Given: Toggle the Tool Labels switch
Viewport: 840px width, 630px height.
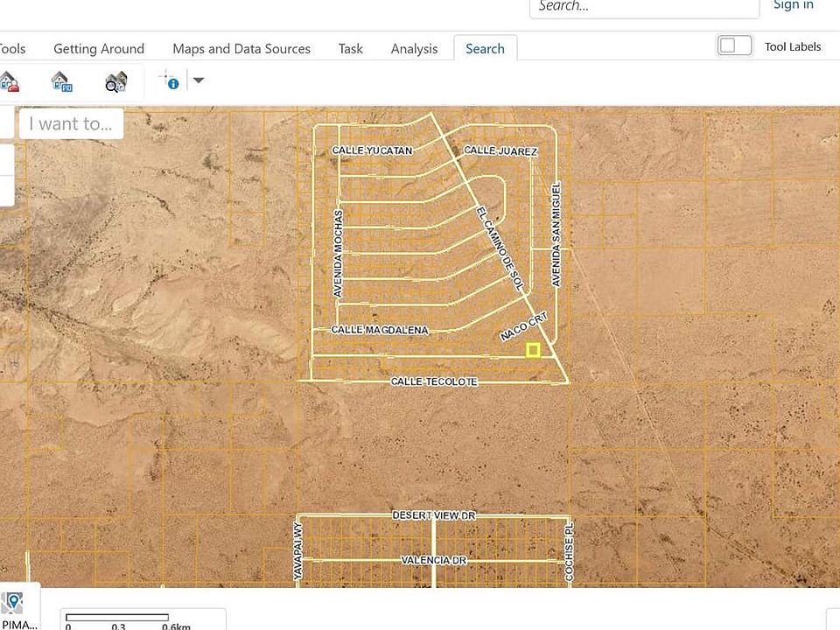Looking at the screenshot, I should (735, 45).
